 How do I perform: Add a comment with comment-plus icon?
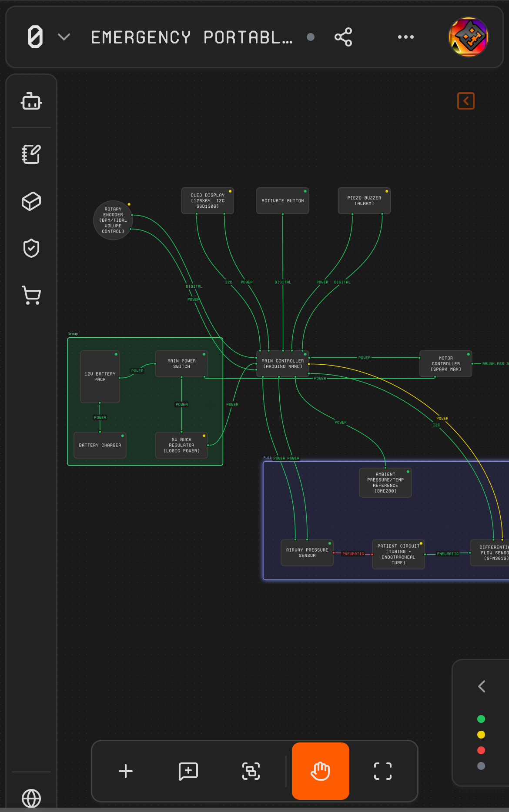click(x=188, y=771)
